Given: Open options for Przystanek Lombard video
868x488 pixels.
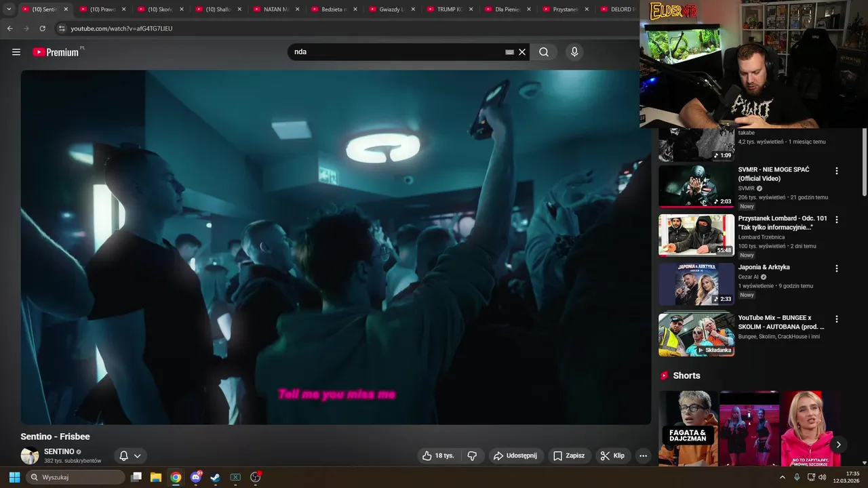Looking at the screenshot, I should point(836,220).
